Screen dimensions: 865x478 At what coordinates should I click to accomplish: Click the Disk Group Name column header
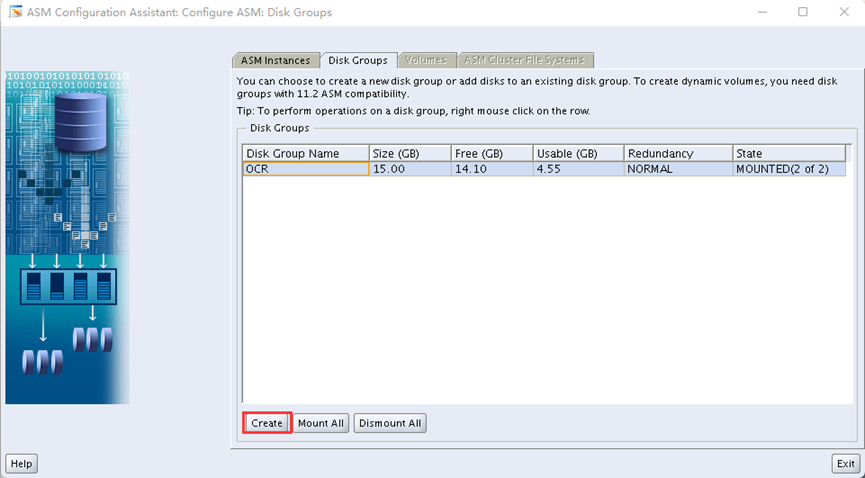306,153
